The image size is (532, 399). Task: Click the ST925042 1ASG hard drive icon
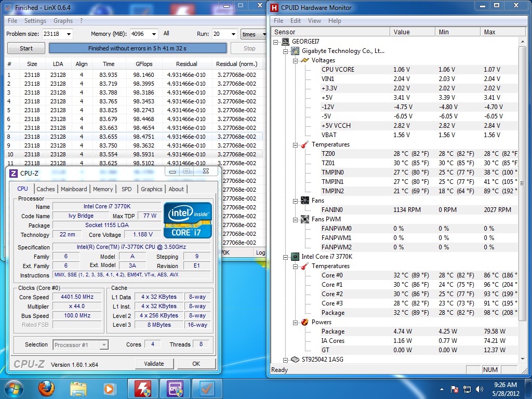295,360
